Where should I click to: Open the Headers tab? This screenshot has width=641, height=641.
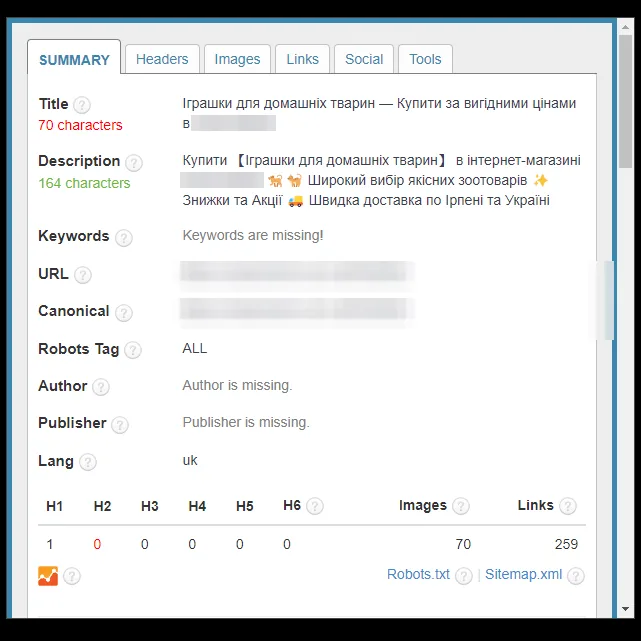click(x=162, y=59)
